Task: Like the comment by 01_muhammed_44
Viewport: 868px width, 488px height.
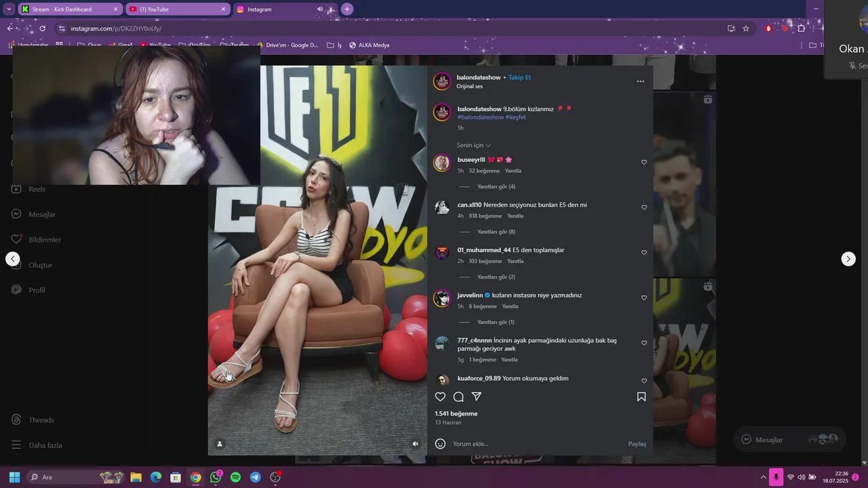Action: 644,253
